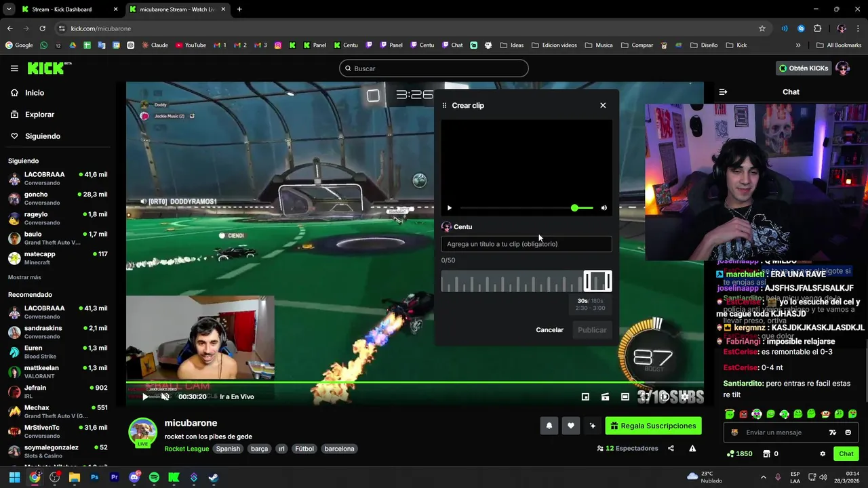
Task: Click the clip title input field
Action: (526, 244)
